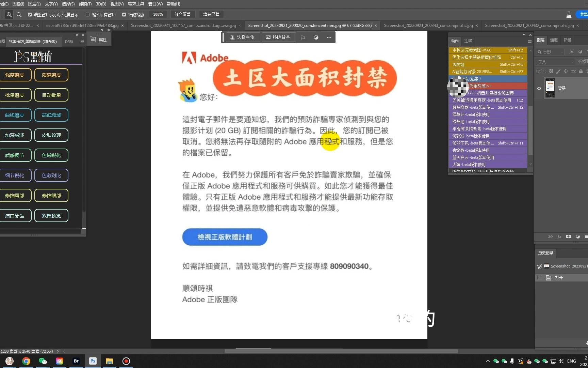
Task: Open the 滤镜(T) menu
Action: click(85, 4)
